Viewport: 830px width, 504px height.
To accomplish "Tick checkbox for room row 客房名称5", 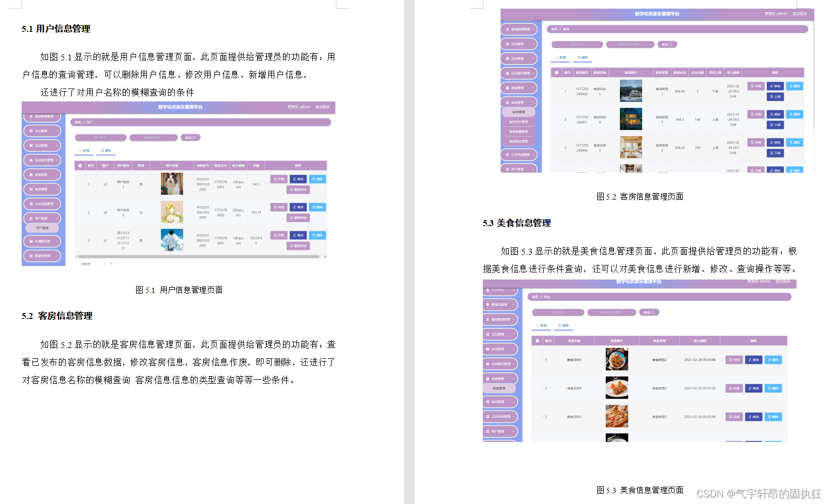I will click(x=556, y=91).
